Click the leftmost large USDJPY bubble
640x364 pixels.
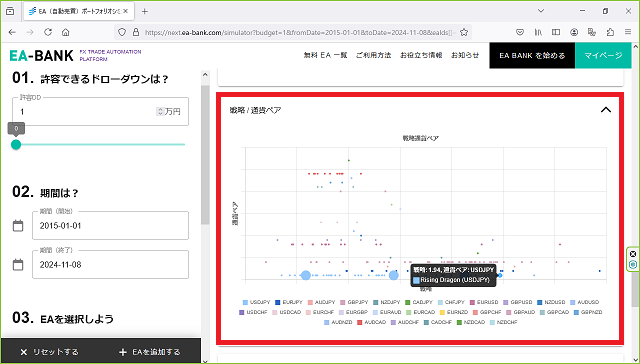[x=306, y=275]
